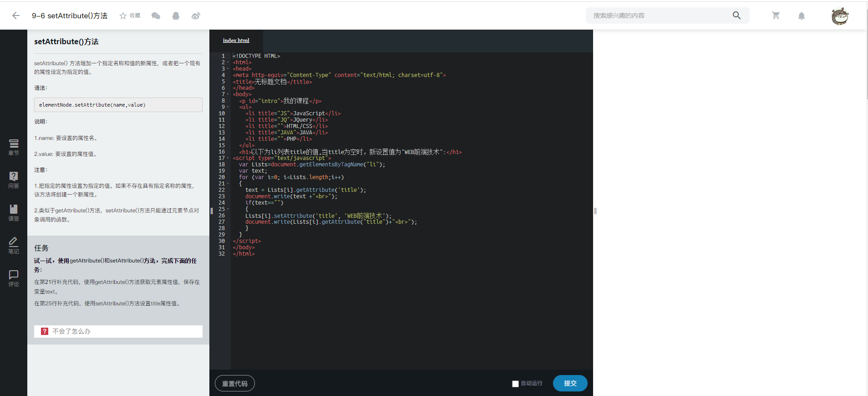Click the text = Lists[i].getAttribute code line

(306, 190)
